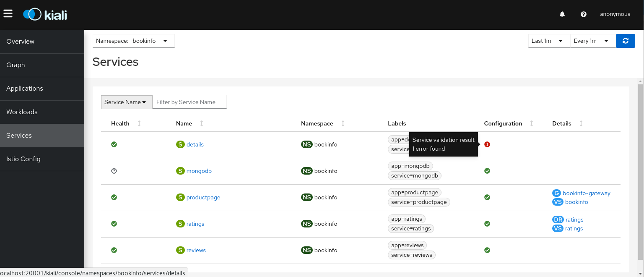Click the red configuration error icon for details

[x=487, y=144]
